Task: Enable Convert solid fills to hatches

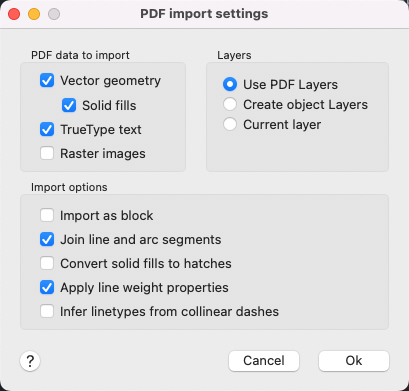Action: click(47, 263)
